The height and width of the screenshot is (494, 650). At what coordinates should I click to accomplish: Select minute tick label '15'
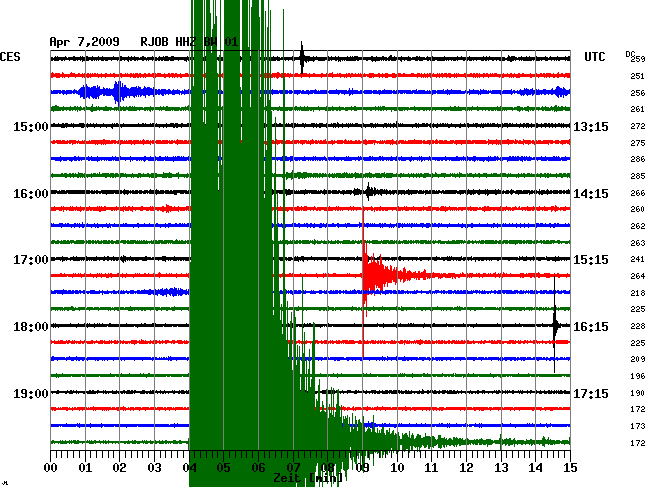(x=570, y=467)
